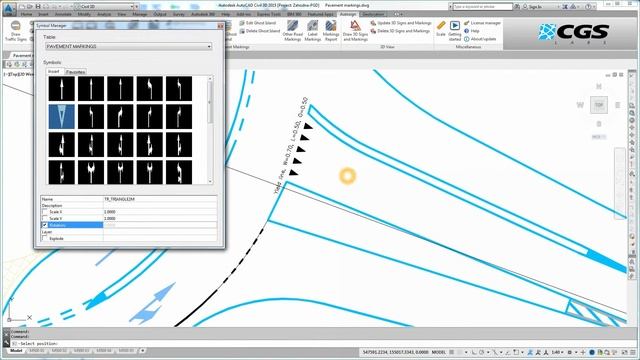
Task: Open the Autosign ribbon tab
Action: pyautogui.click(x=348, y=14)
